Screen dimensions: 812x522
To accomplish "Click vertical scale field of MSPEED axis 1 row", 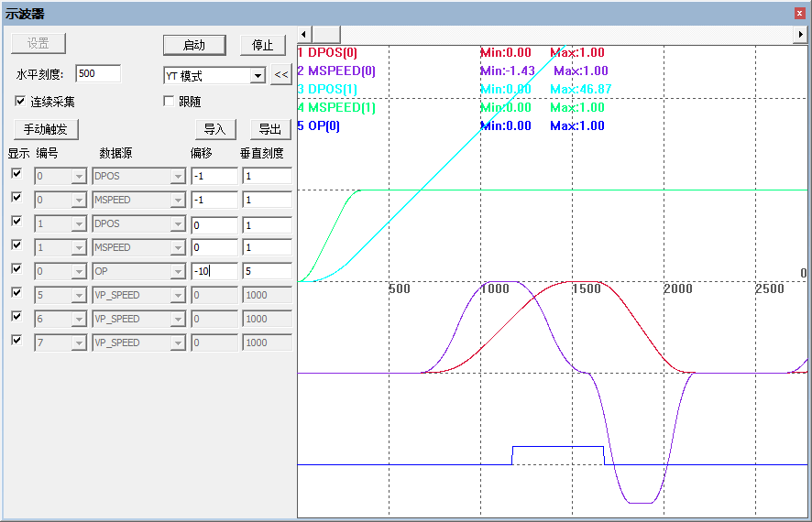I will pyautogui.click(x=268, y=247).
